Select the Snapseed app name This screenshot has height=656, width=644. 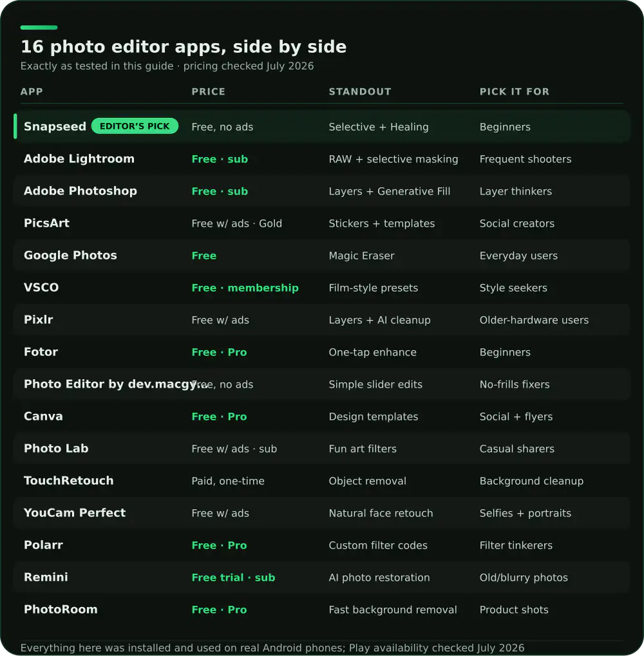pos(55,126)
